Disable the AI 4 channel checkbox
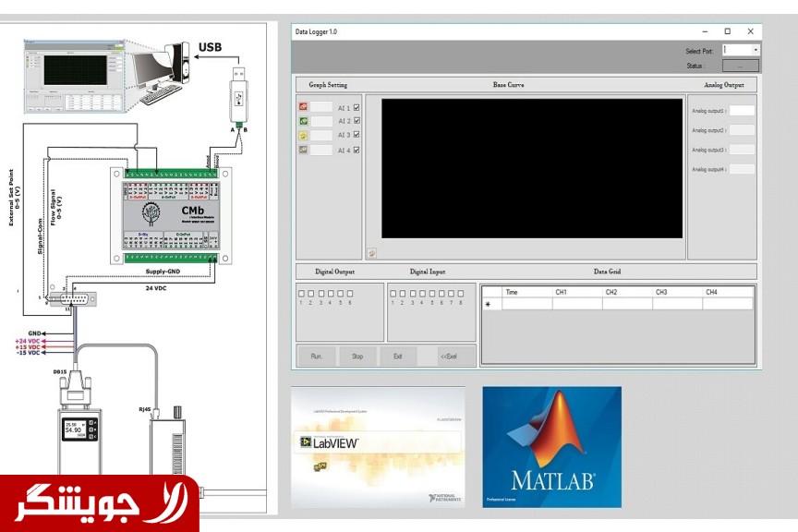 pyautogui.click(x=357, y=150)
